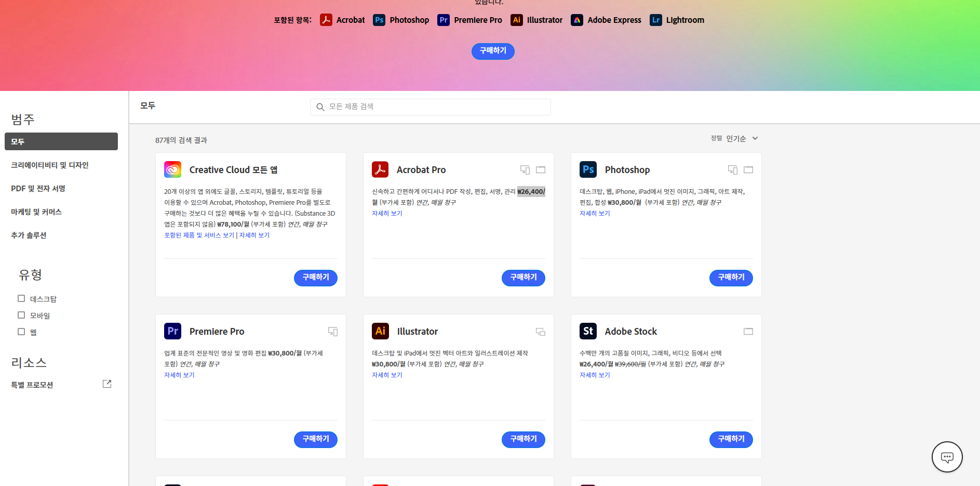Open 포함된 제품 및 서비스 보기 link
980x486 pixels.
click(199, 235)
